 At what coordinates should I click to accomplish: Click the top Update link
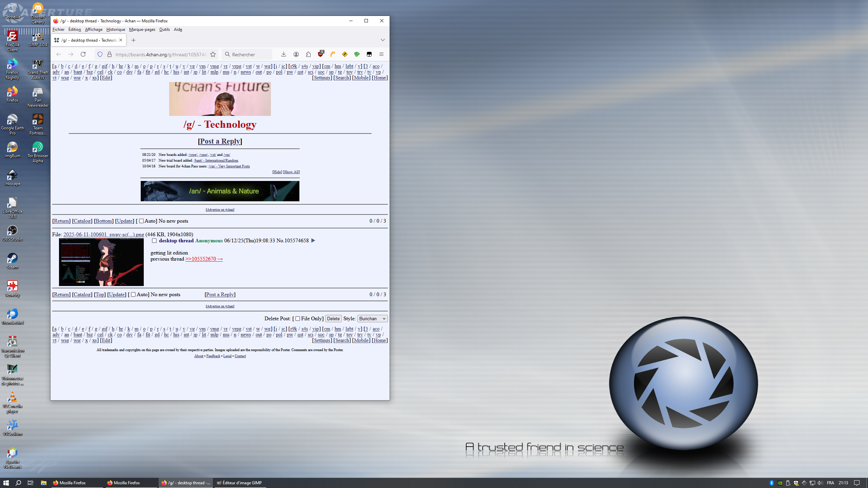tap(125, 221)
